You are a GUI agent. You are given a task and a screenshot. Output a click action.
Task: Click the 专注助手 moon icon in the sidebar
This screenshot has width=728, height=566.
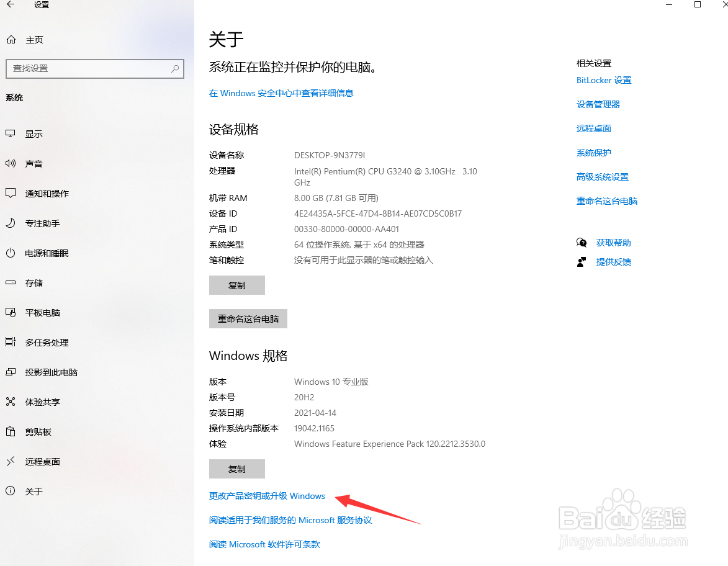coord(11,223)
